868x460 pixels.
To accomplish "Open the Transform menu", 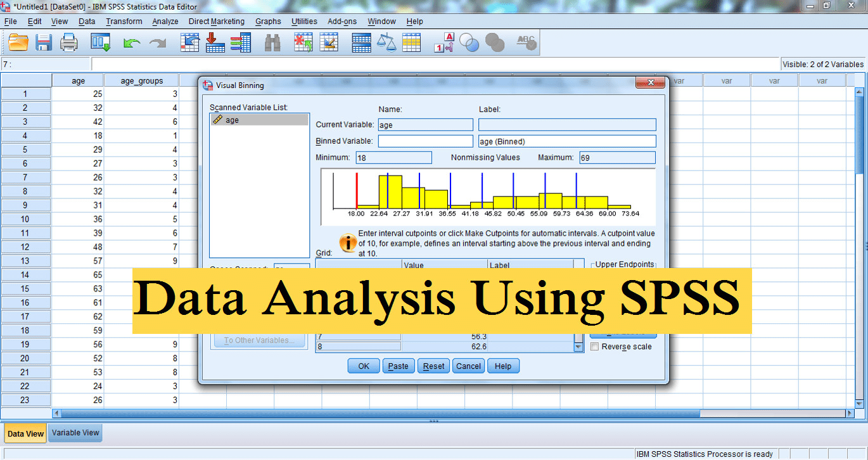I will pyautogui.click(x=124, y=21).
